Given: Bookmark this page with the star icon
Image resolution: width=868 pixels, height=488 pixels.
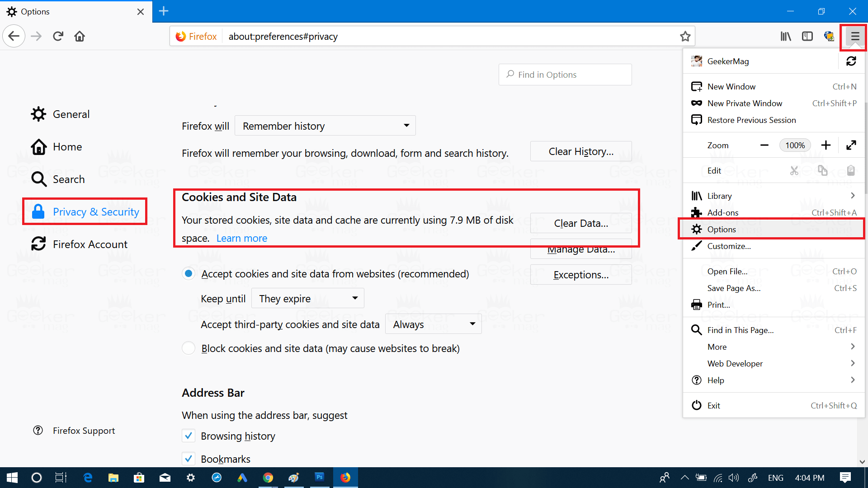Looking at the screenshot, I should [x=685, y=36].
